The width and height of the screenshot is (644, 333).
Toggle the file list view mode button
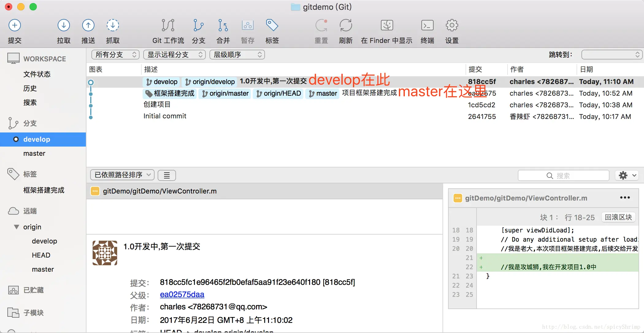[167, 175]
